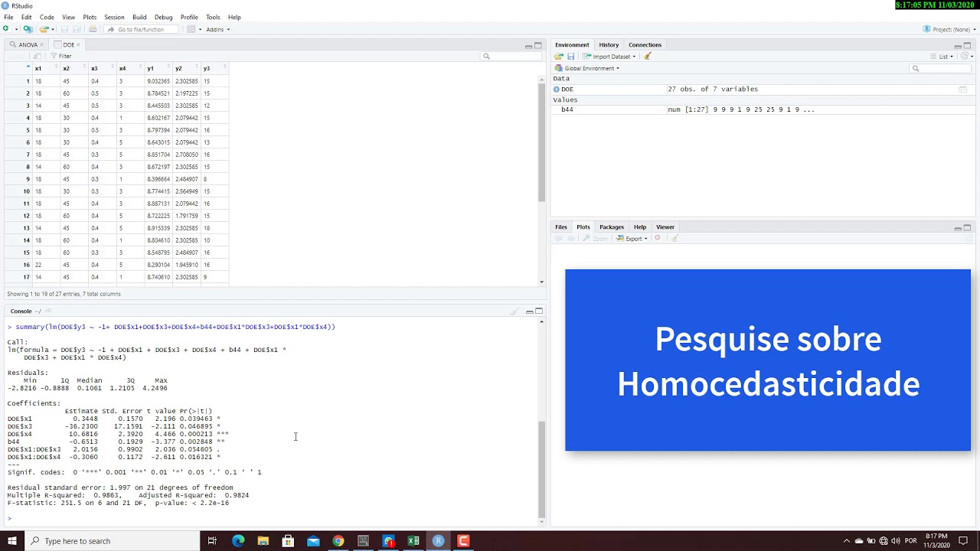The image size is (980, 551).
Task: Click the Open existing file folder icon
Action: point(44,29)
